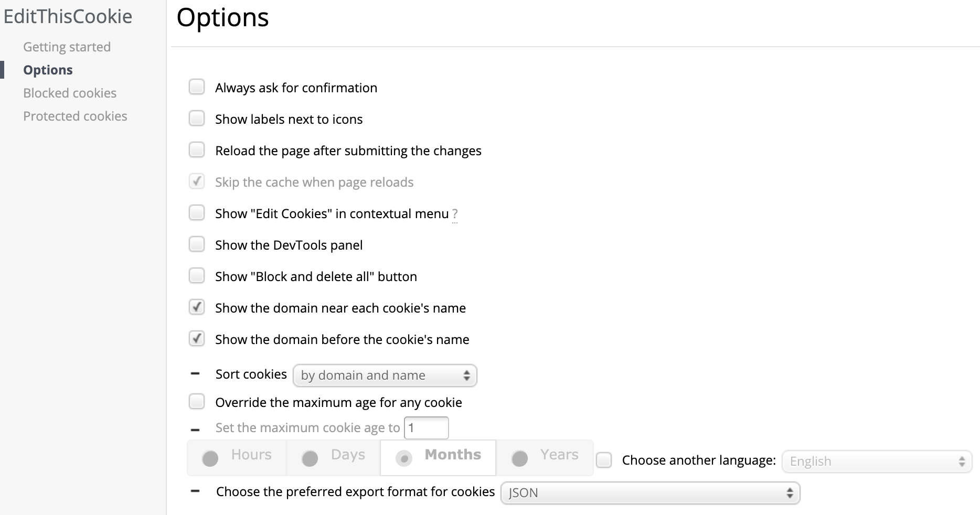Screen dimensions: 980x515
Task: Open the language dropdown showing English
Action: (x=876, y=462)
